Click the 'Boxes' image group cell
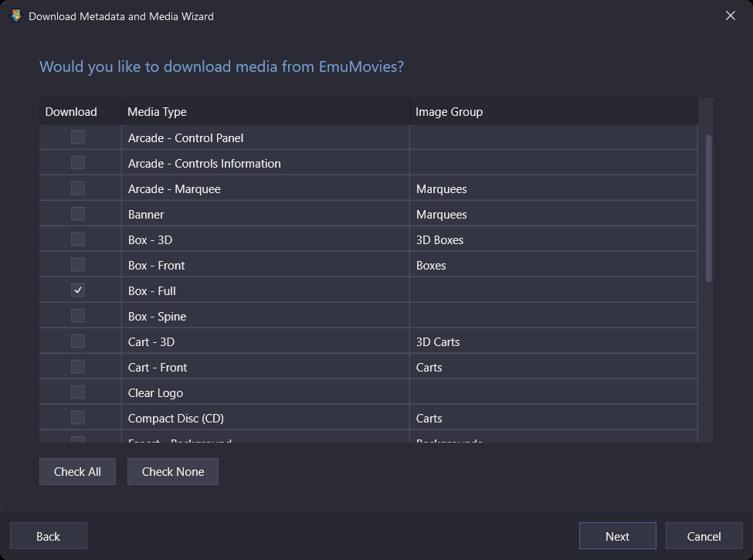The width and height of the screenshot is (753, 560). click(x=554, y=265)
